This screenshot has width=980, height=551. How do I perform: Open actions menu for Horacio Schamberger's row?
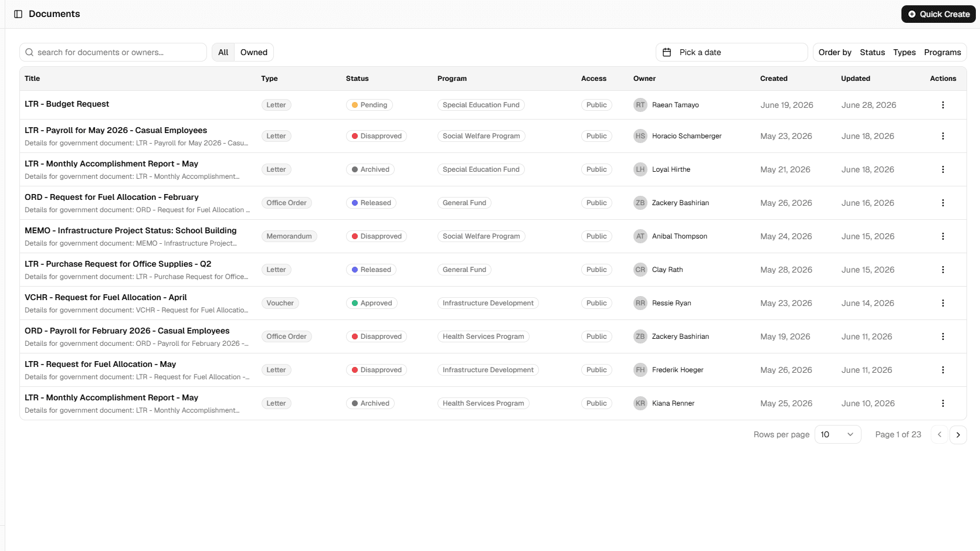click(942, 136)
